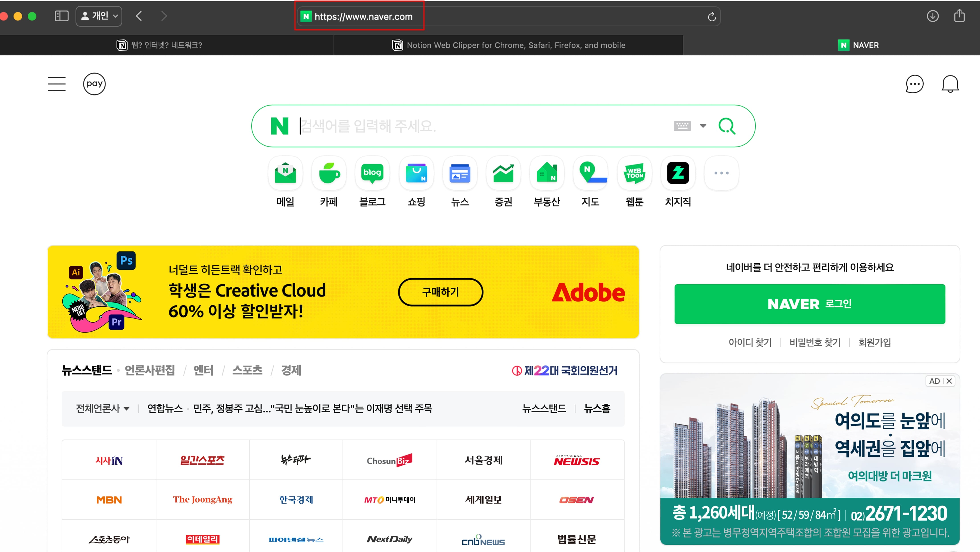980x552 pixels.
Task: Reload the page with refresh icon
Action: tap(711, 16)
